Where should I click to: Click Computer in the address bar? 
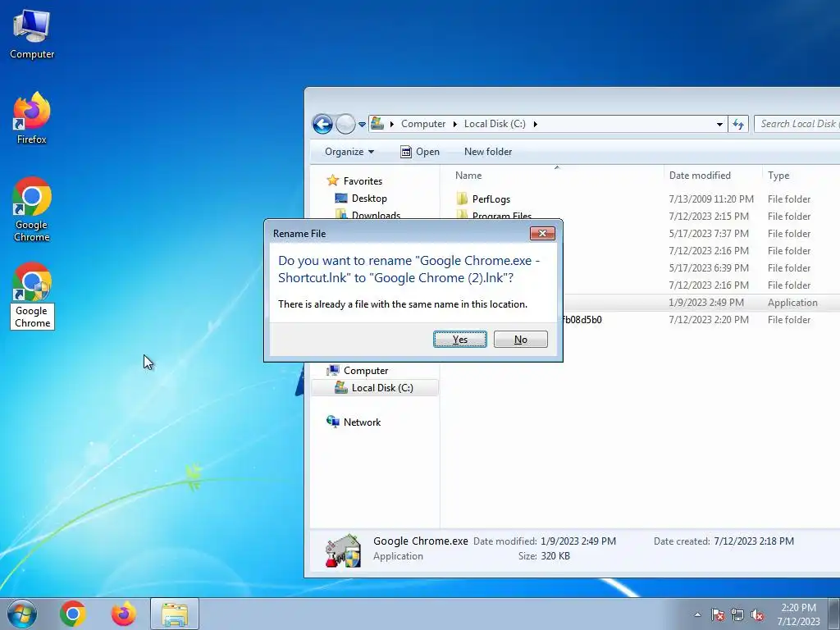(423, 124)
